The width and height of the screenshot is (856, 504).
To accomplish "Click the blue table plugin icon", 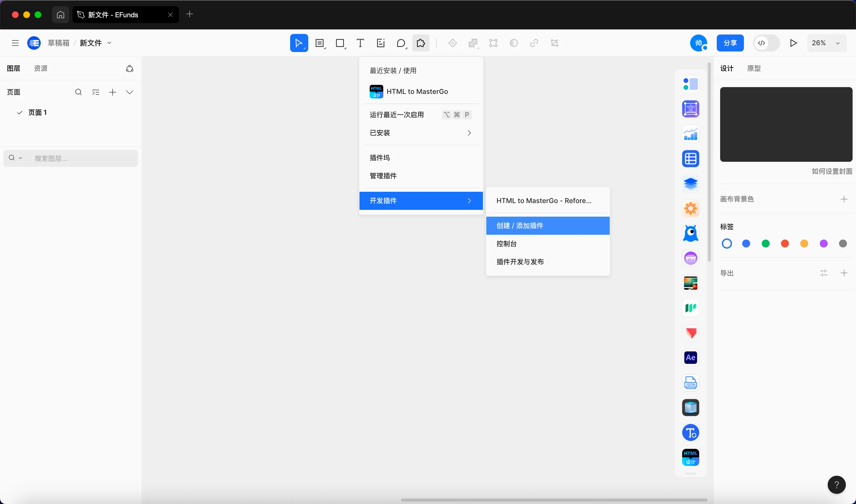I will (x=690, y=159).
